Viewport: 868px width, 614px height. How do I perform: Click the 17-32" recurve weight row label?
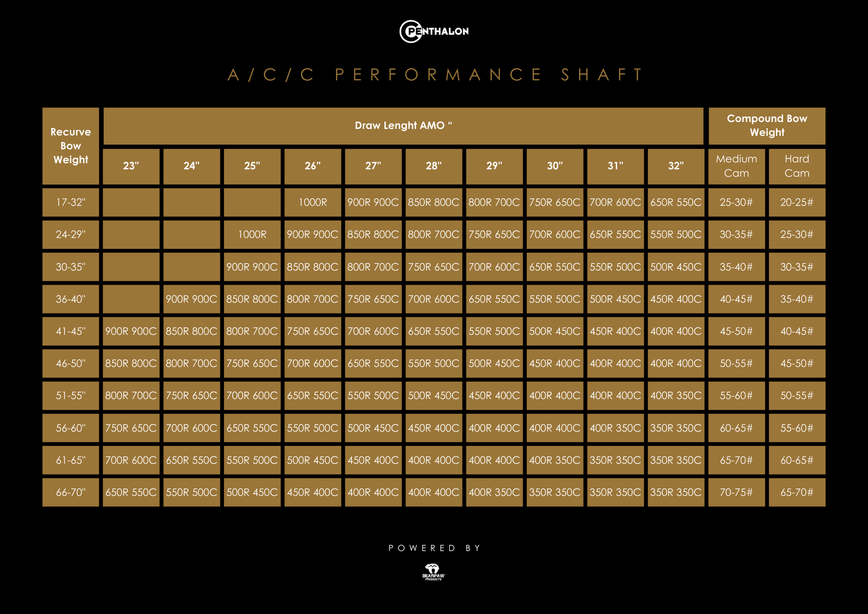[x=70, y=202]
